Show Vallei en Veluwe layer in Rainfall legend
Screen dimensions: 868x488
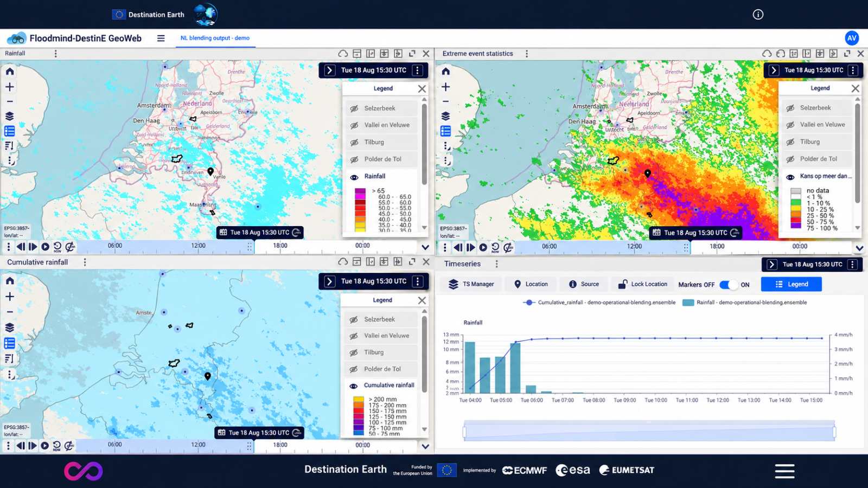(354, 125)
